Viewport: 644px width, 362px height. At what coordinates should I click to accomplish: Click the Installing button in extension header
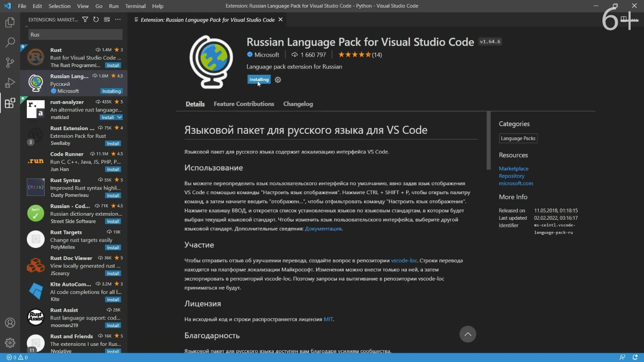click(259, 80)
